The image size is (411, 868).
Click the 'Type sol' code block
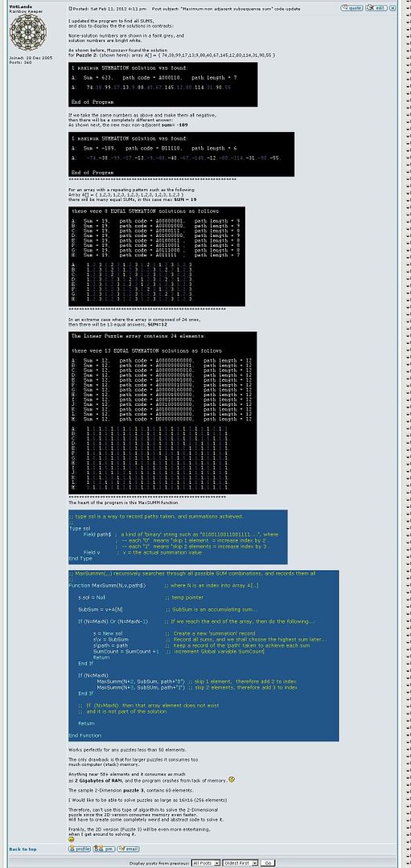[178, 537]
